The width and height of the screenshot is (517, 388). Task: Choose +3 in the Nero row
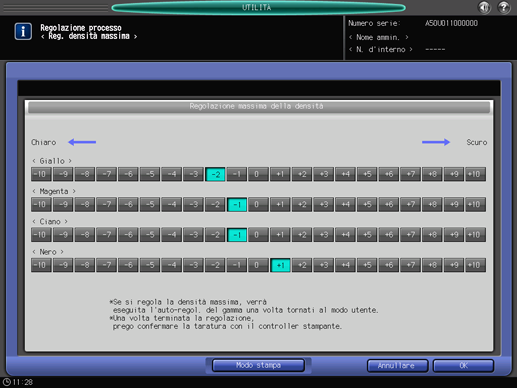tap(324, 265)
